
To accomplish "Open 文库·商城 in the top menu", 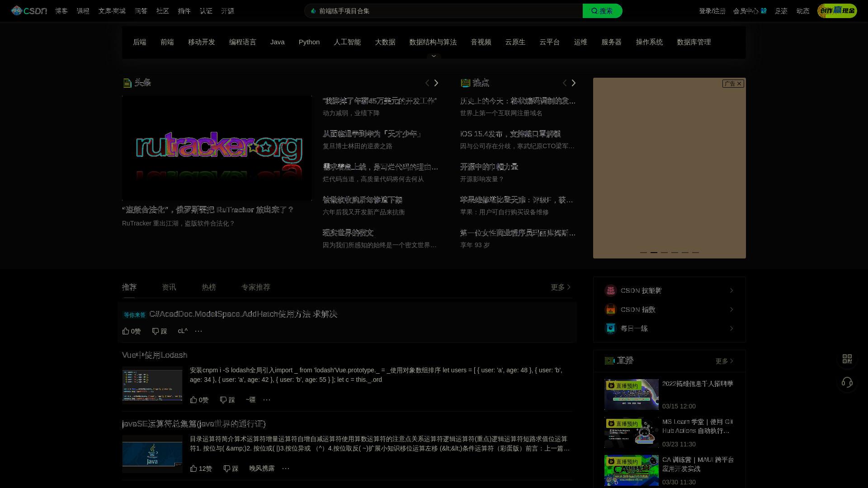I will coord(112,11).
